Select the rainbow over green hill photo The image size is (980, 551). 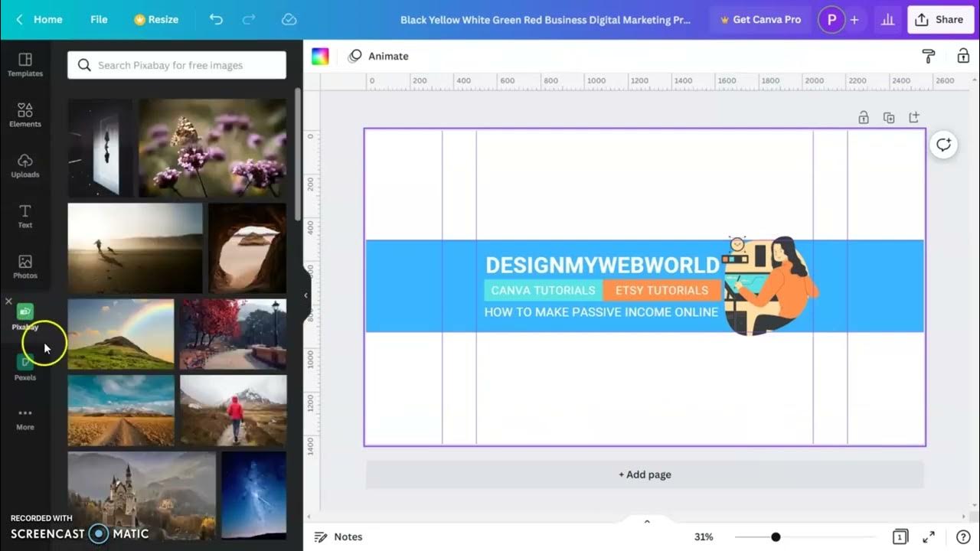tap(121, 334)
